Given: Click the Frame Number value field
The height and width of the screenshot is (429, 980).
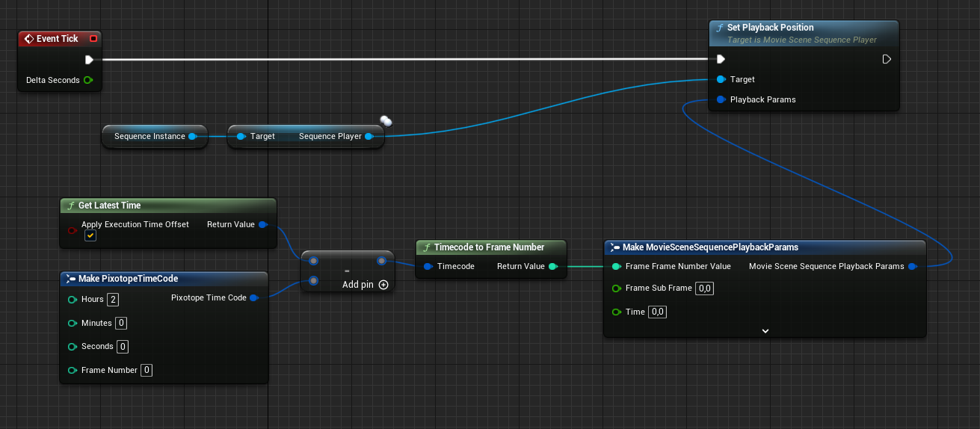Looking at the screenshot, I should point(147,370).
